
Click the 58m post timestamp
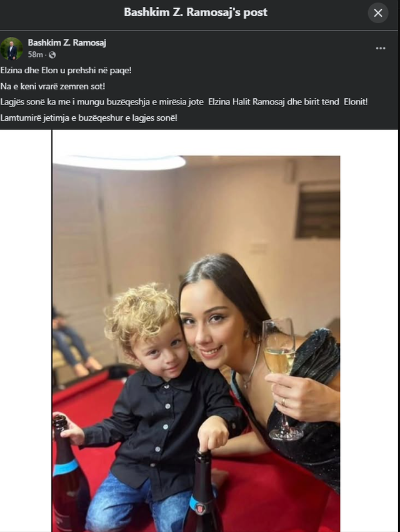coord(35,54)
